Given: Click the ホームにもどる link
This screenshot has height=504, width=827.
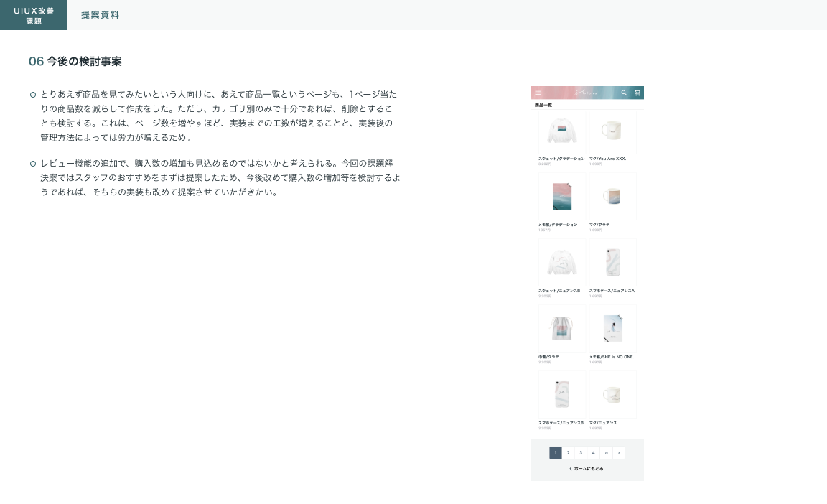Looking at the screenshot, I should pos(587,469).
